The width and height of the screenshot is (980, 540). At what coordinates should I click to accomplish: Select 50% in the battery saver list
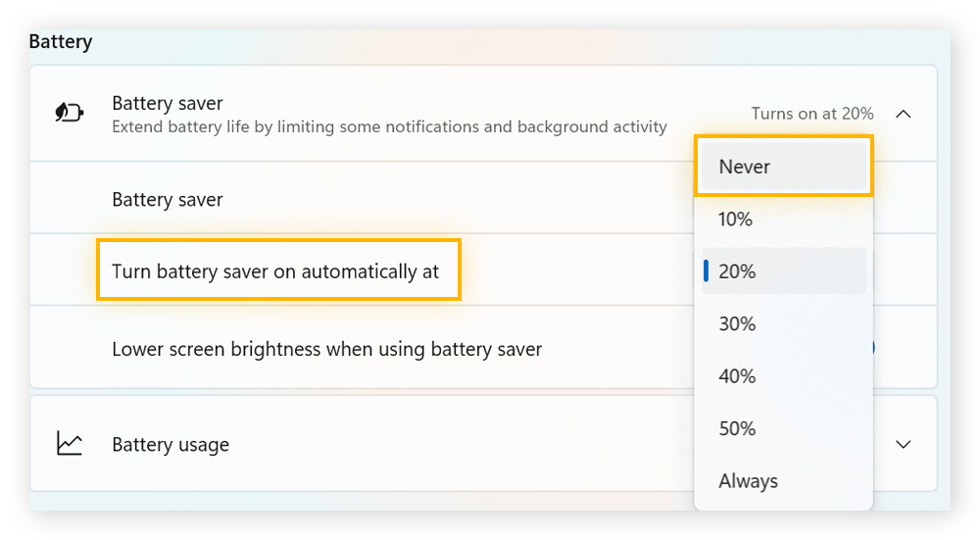[737, 429]
